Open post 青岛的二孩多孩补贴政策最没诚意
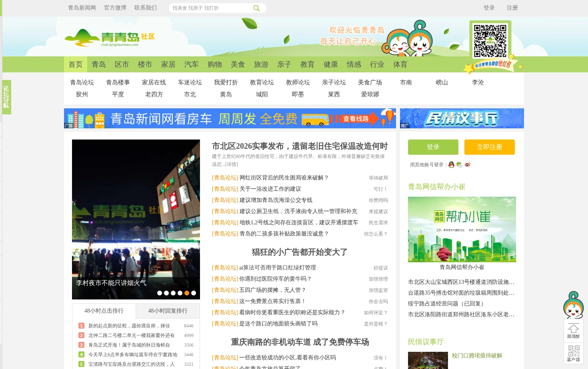This screenshot has width=588, height=369. 284,233
